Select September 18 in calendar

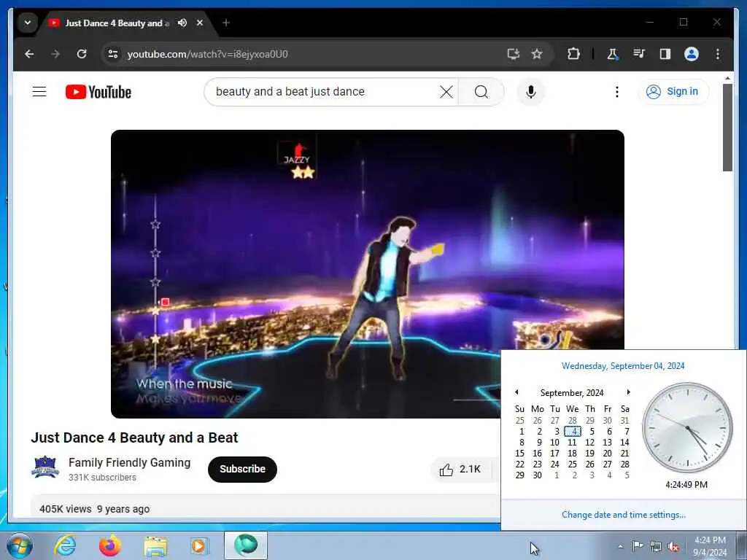[x=573, y=454]
